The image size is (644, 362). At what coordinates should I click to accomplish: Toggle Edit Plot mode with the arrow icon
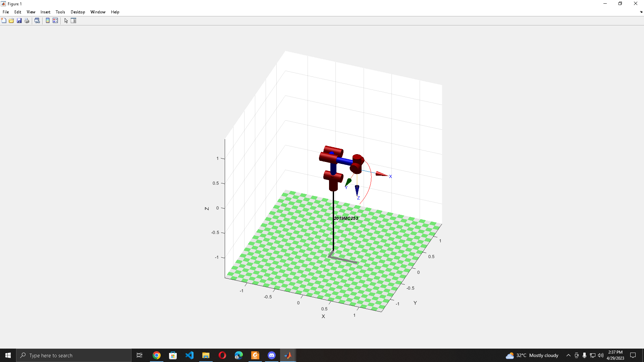click(x=66, y=20)
